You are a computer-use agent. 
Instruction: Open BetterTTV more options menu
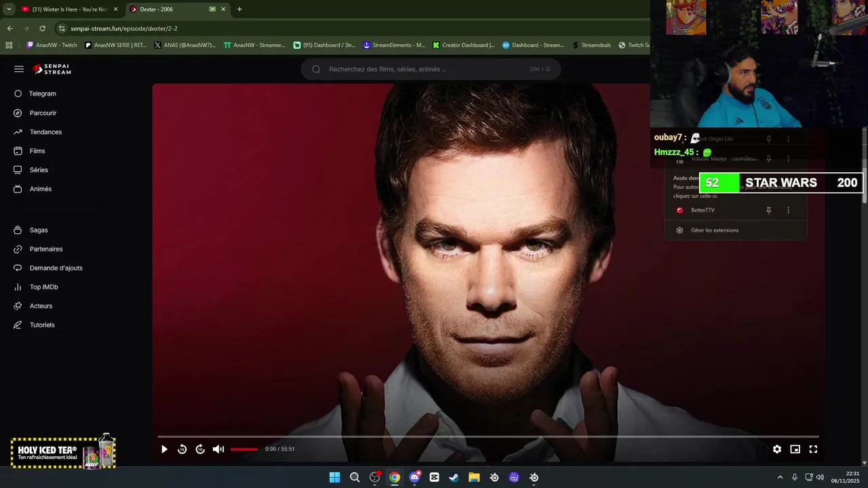[x=788, y=210]
